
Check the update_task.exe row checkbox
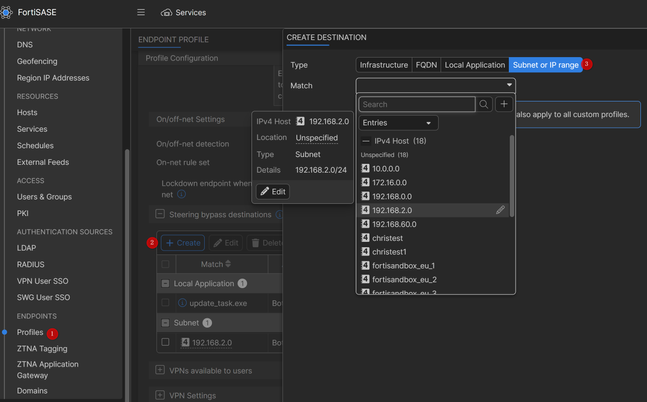166,303
